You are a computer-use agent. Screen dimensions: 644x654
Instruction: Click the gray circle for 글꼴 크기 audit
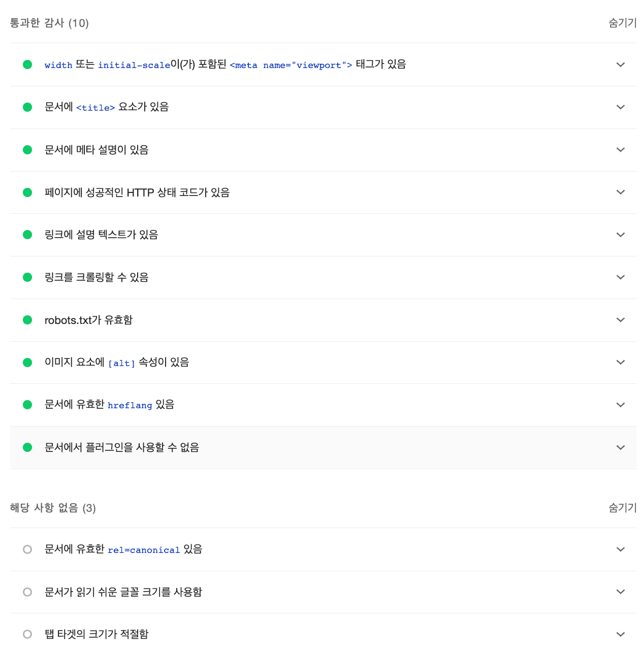click(27, 592)
